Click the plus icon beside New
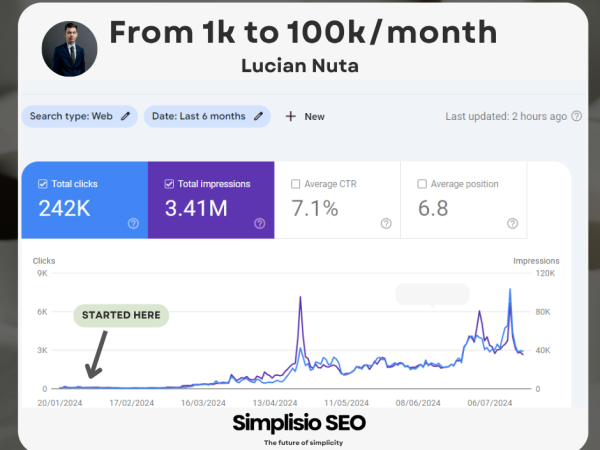Viewport: 600px width, 450px height. tap(291, 116)
